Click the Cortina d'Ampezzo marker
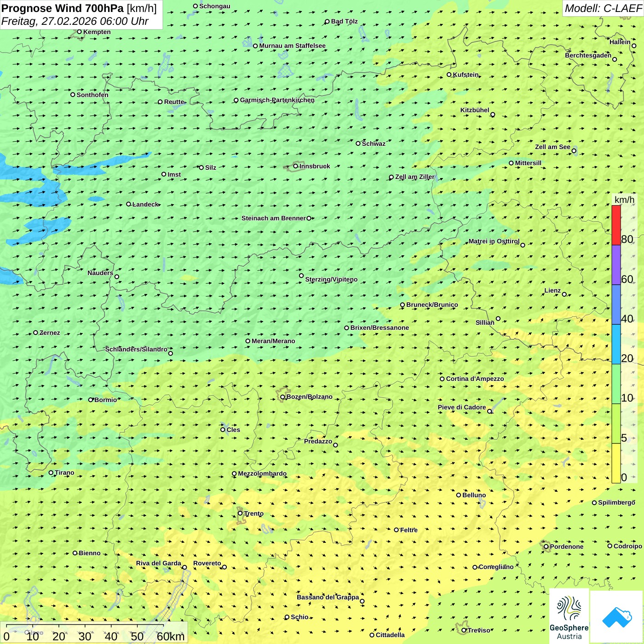The image size is (644, 644). tap(443, 379)
